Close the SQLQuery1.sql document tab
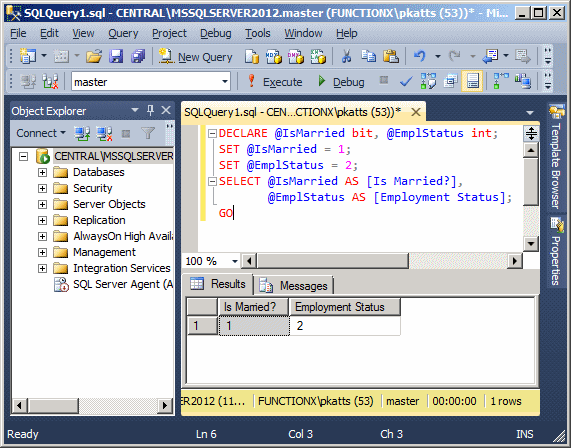 pos(416,112)
